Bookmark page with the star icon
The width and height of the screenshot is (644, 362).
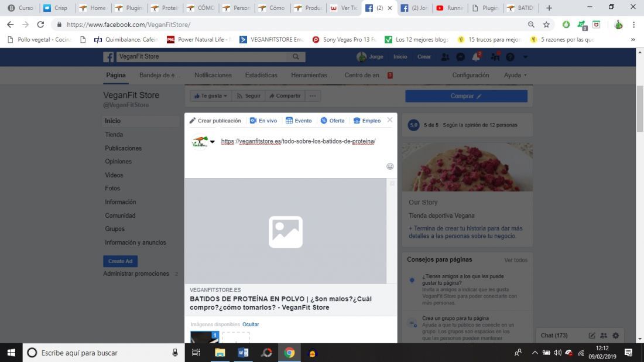click(546, 25)
